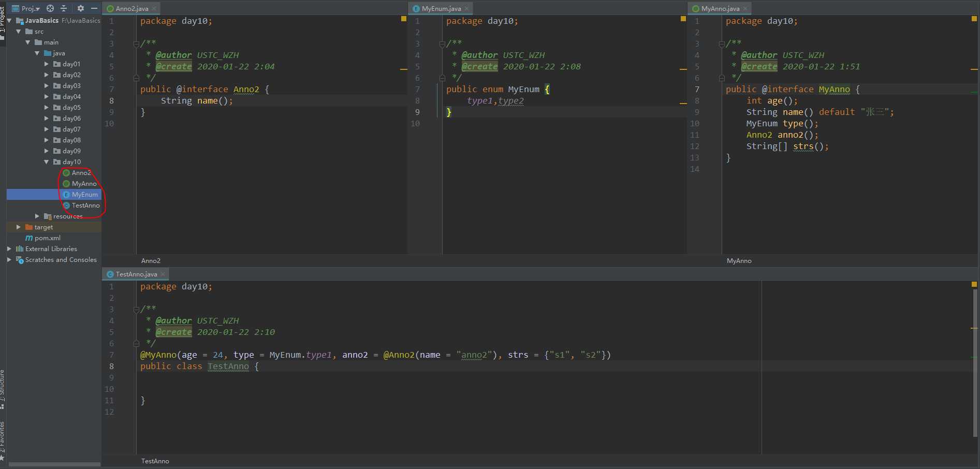Click the Anno2 tab's annotation file icon
This screenshot has height=469, width=980.
(x=110, y=8)
